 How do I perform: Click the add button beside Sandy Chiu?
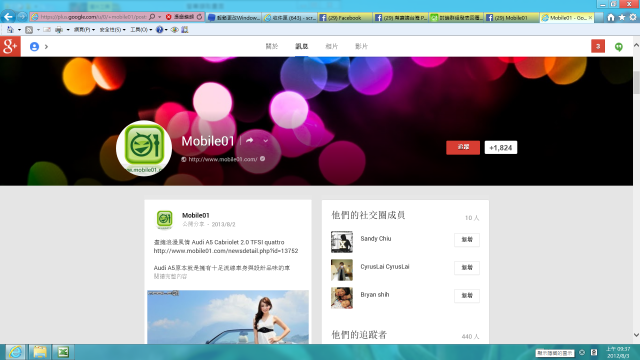(x=467, y=240)
